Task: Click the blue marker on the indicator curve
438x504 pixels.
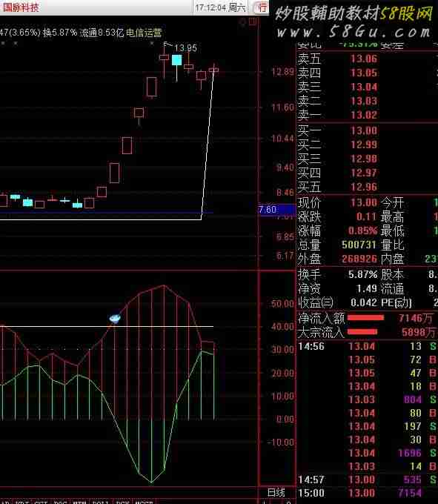Action: [x=115, y=318]
